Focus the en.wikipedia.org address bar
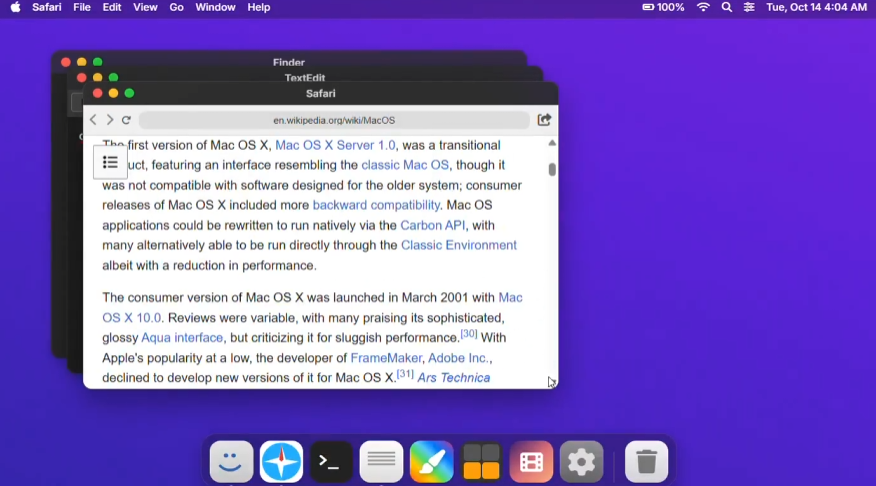Image resolution: width=876 pixels, height=486 pixels. (x=334, y=120)
